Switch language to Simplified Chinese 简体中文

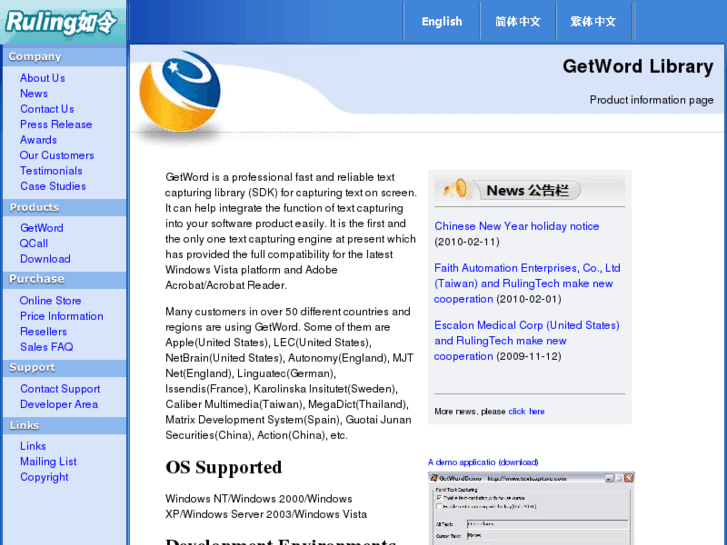(x=517, y=21)
